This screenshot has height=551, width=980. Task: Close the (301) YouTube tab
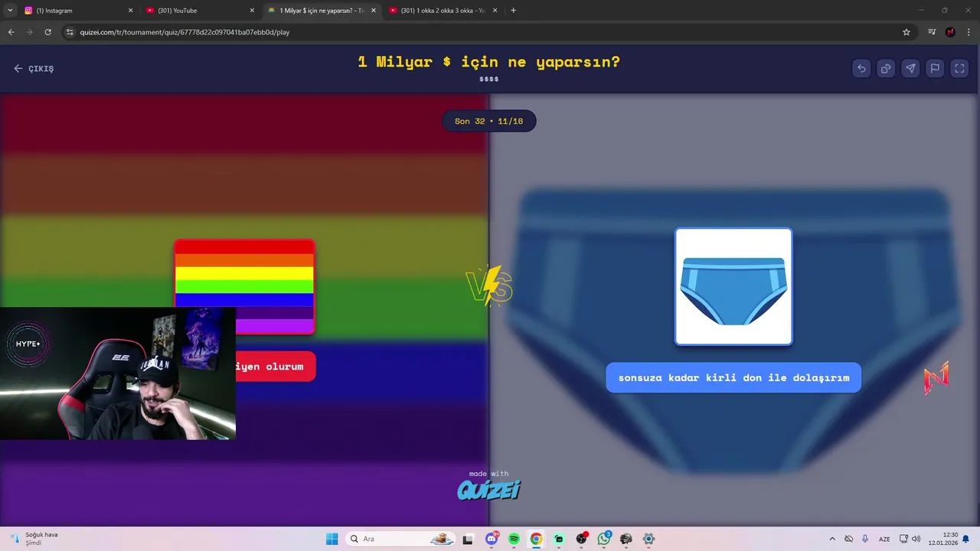pyautogui.click(x=252, y=11)
